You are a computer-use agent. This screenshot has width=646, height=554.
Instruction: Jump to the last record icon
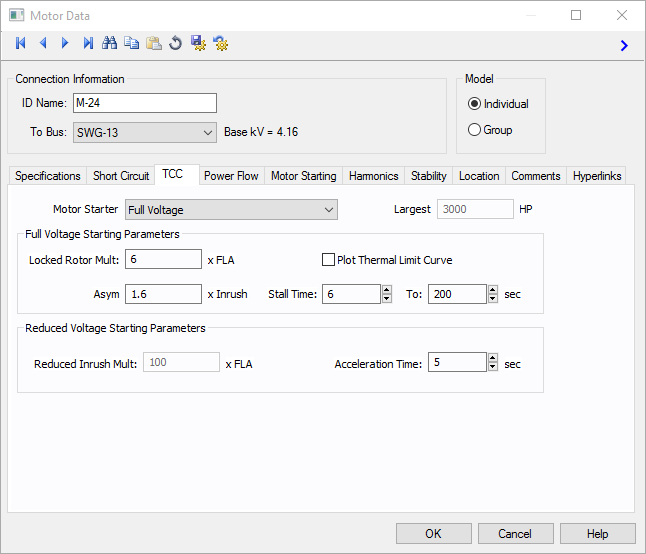88,43
